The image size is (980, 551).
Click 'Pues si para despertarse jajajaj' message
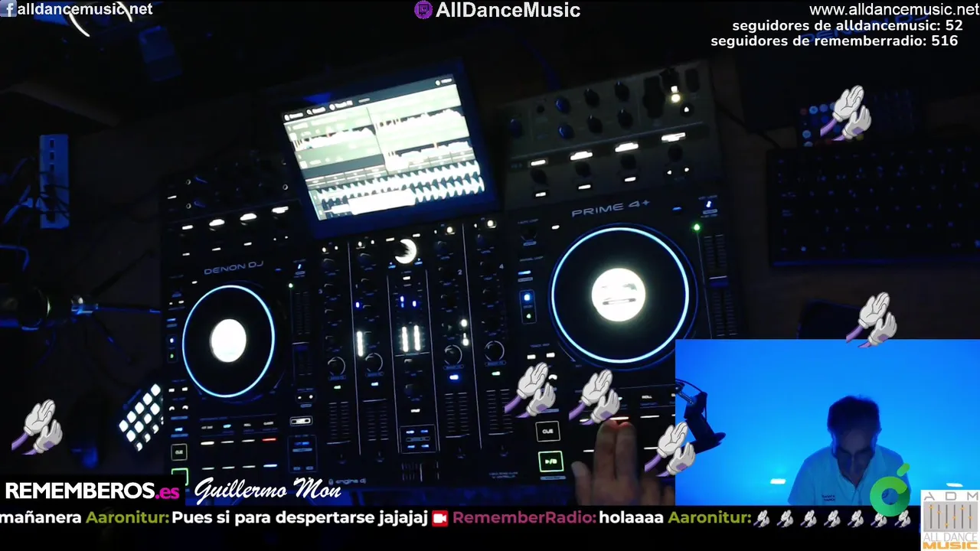point(299,518)
